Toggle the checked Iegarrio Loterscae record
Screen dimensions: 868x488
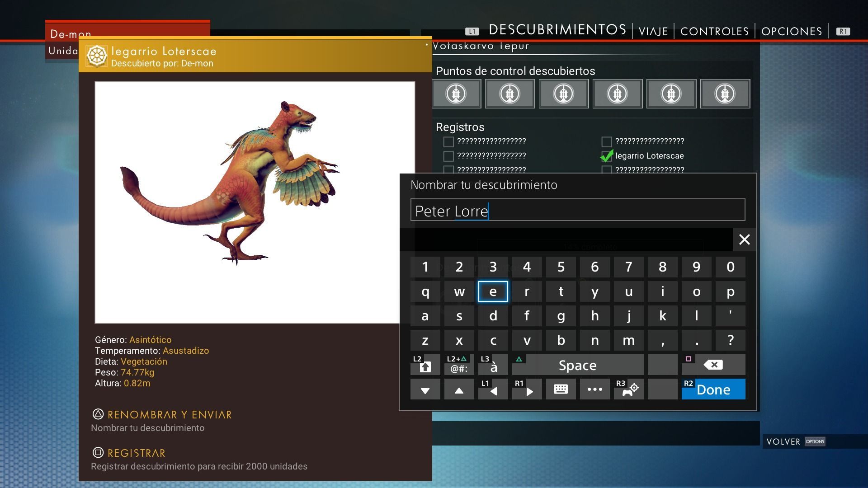pos(607,156)
